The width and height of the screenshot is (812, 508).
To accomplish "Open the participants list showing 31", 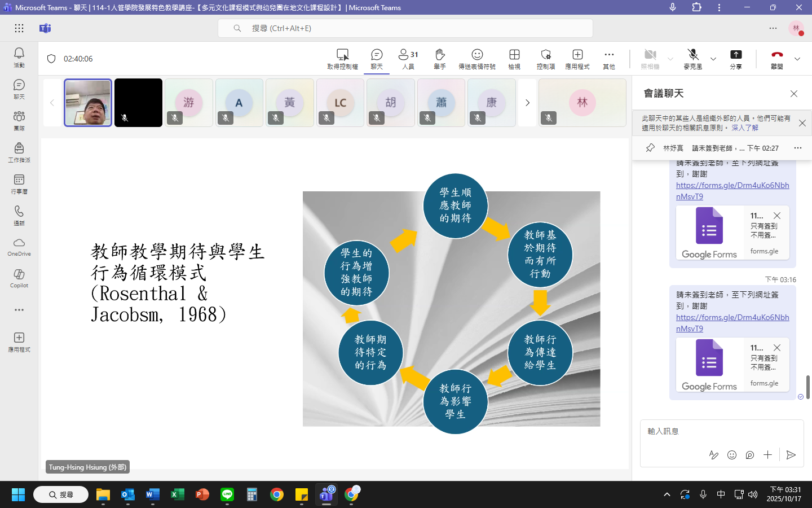I will tap(408, 58).
